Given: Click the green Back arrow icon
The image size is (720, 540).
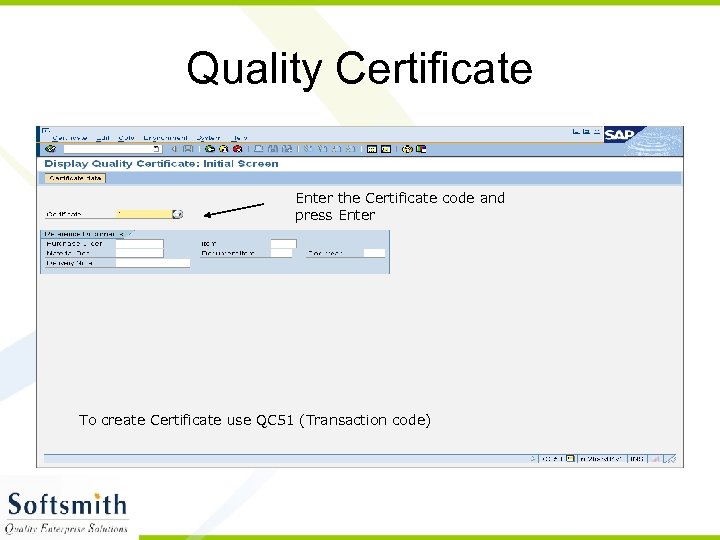Looking at the screenshot, I should click(x=210, y=149).
